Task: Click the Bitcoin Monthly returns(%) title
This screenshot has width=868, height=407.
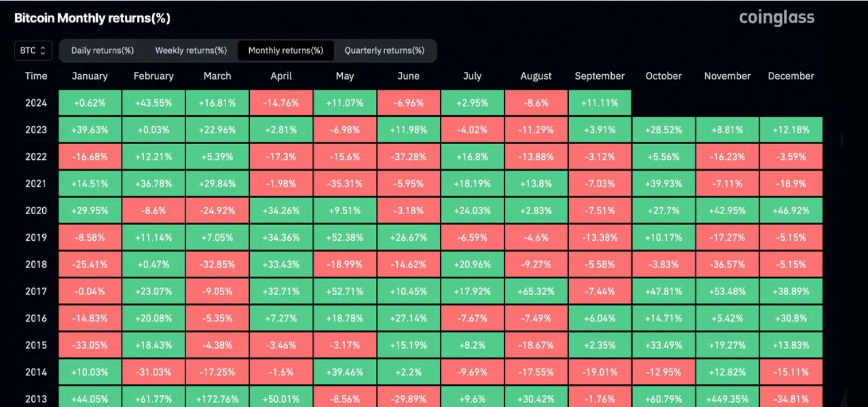Action: 92,18
